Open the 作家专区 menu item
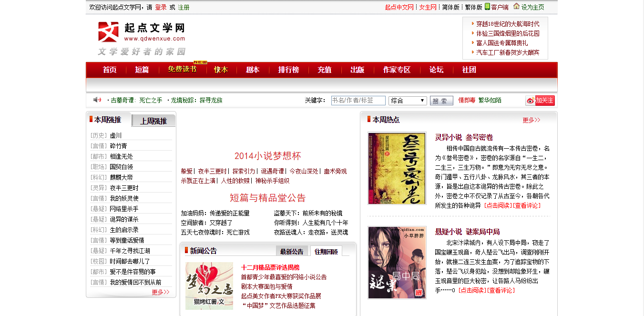Viewport: 644px width, 316px height. click(397, 70)
